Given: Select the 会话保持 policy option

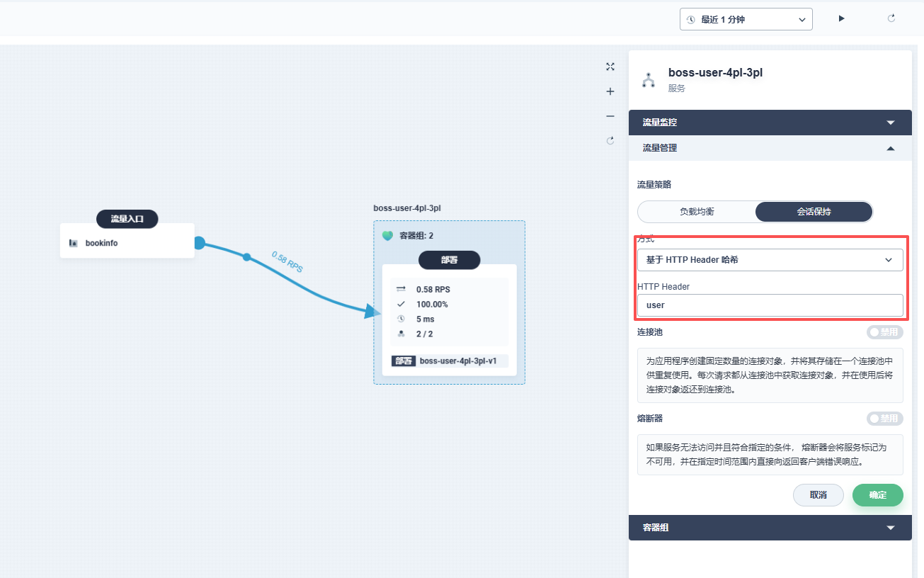Looking at the screenshot, I should 814,212.
